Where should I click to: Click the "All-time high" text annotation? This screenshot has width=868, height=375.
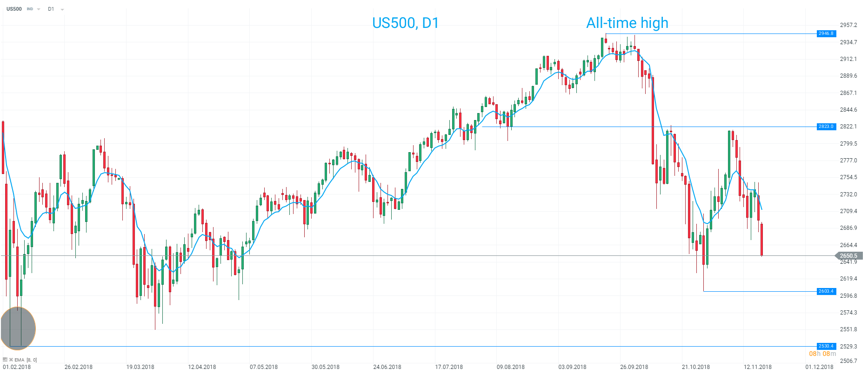[627, 23]
